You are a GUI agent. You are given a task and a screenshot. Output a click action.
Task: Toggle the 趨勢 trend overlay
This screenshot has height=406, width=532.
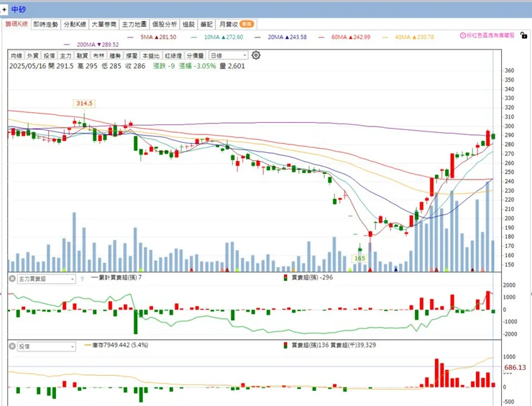(115, 55)
